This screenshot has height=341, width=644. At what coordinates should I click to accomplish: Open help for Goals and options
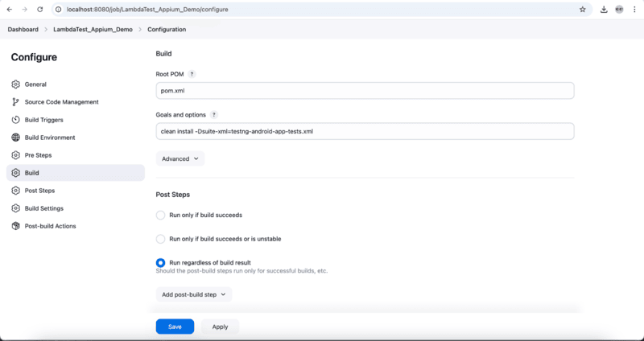pyautogui.click(x=214, y=115)
